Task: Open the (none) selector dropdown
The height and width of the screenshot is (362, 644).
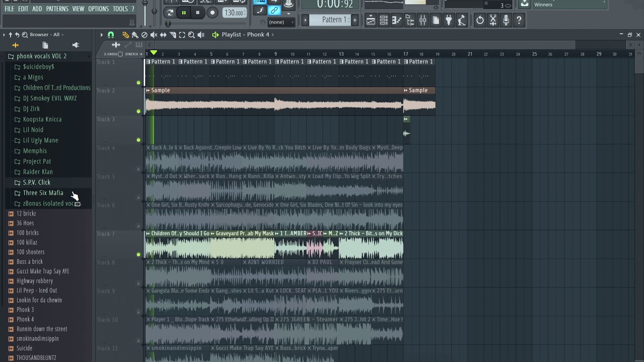Action: pyautogui.click(x=280, y=22)
